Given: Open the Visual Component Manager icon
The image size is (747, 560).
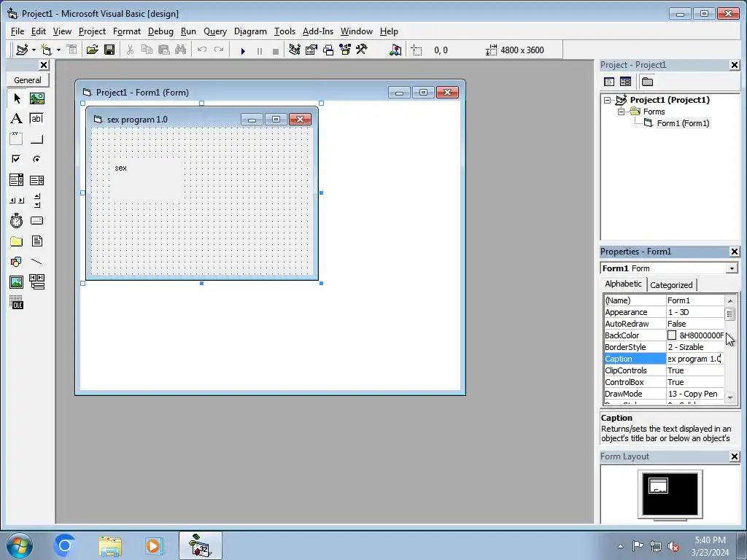Looking at the screenshot, I should point(395,50).
